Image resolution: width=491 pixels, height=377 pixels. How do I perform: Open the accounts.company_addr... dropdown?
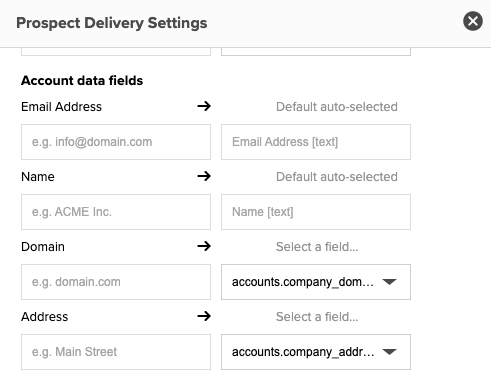pos(316,352)
